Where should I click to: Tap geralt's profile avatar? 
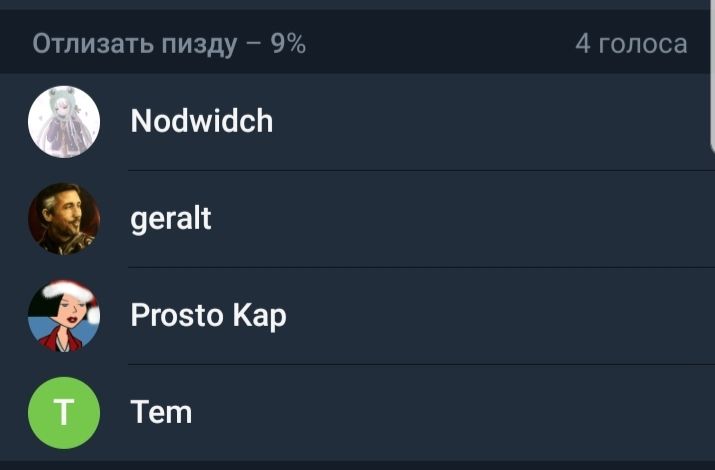[x=64, y=219]
